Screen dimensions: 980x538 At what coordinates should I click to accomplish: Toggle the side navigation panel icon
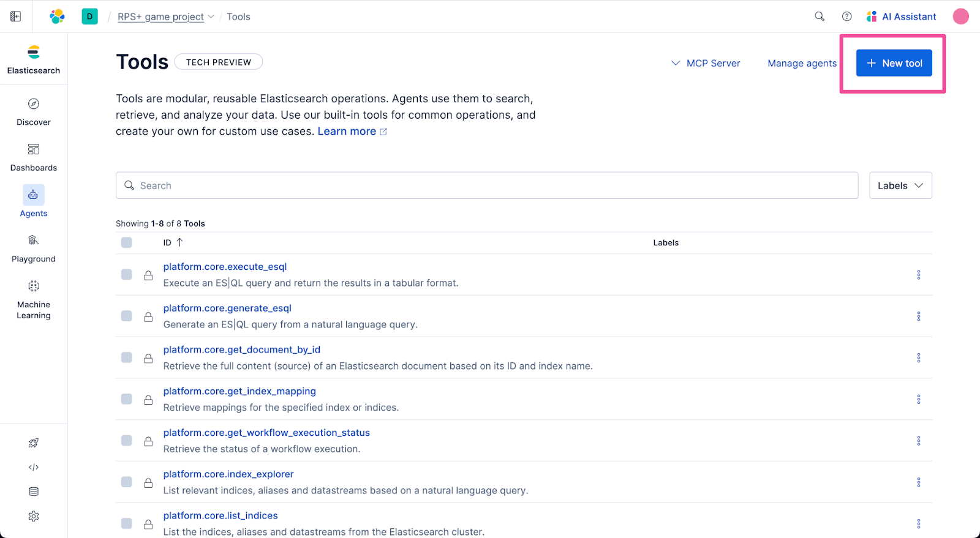(x=16, y=17)
